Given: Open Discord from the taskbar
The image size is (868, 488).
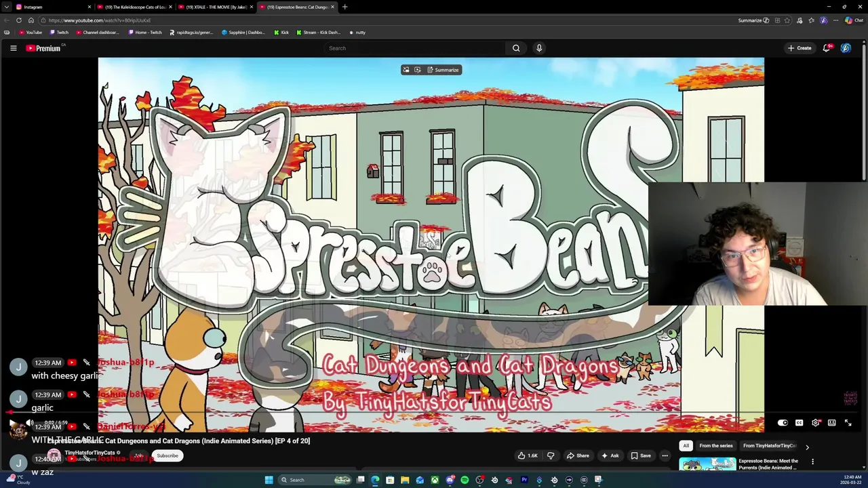Looking at the screenshot, I should pos(450,480).
